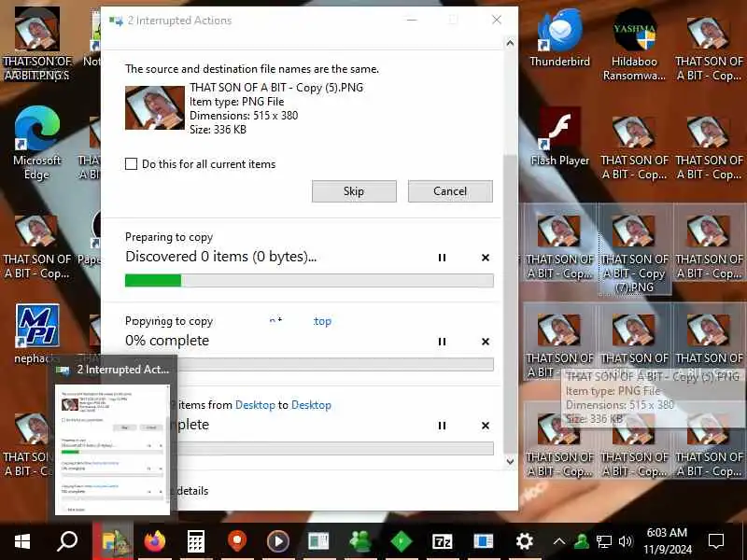Screen dimensions: 747x560
Task: Open Calculator from the taskbar
Action: tap(196, 541)
